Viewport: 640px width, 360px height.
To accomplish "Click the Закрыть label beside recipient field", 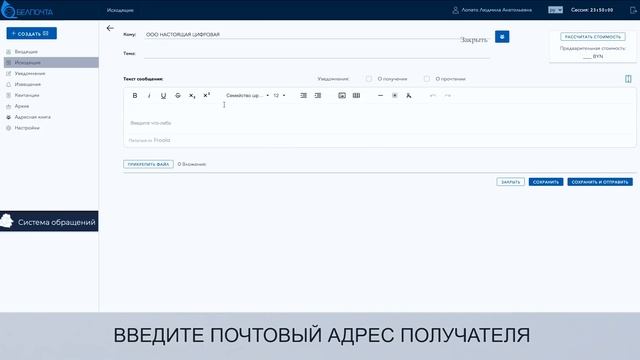I will [x=473, y=40].
